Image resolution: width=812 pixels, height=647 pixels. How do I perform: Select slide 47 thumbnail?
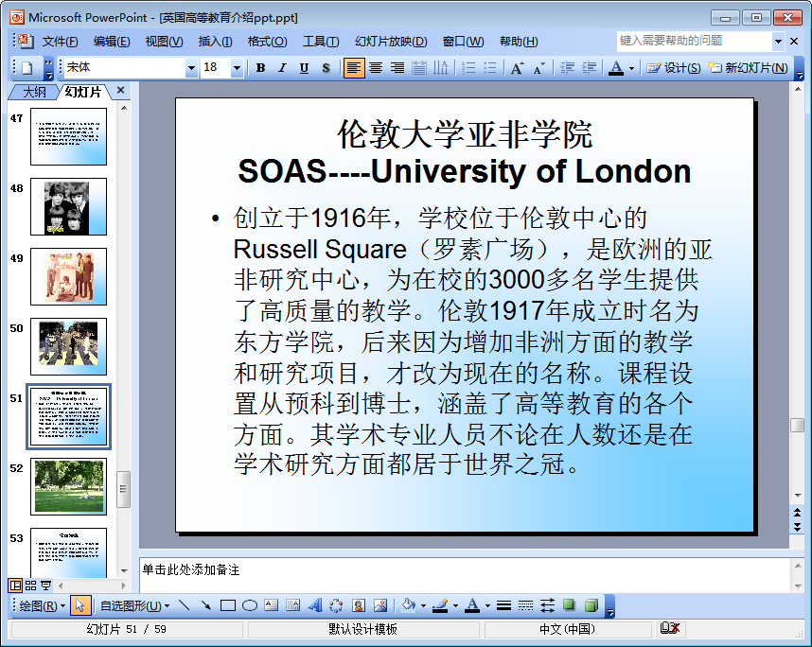tap(68, 136)
